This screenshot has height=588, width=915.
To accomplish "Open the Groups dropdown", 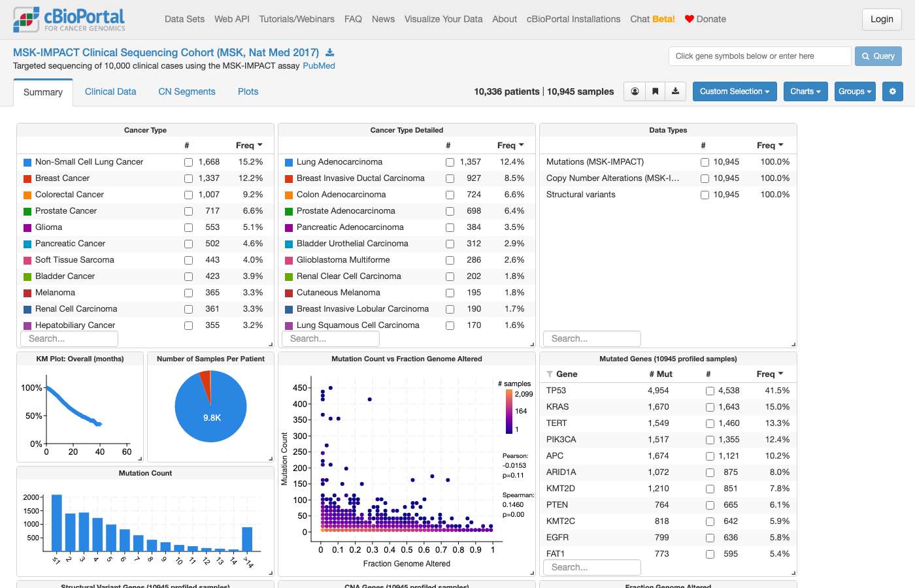I will [855, 91].
